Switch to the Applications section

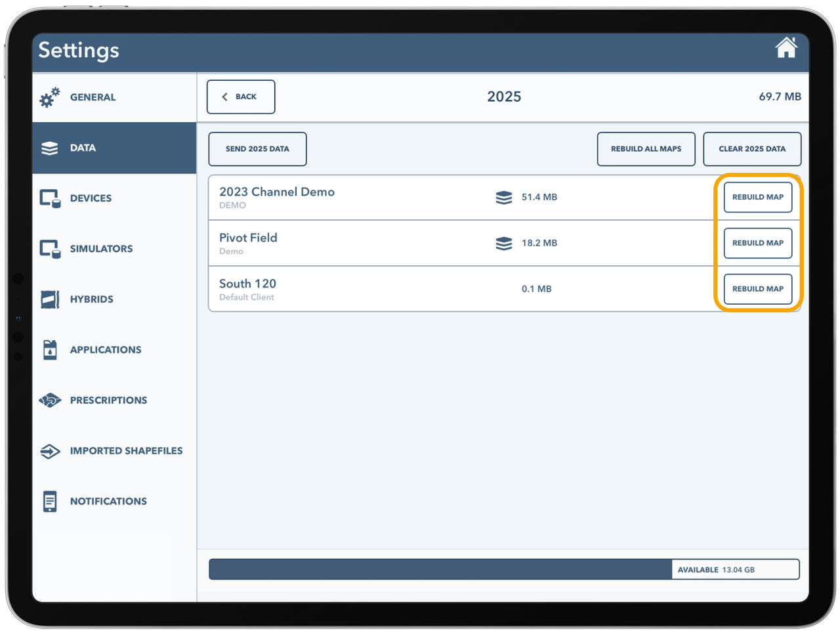pyautogui.click(x=114, y=350)
